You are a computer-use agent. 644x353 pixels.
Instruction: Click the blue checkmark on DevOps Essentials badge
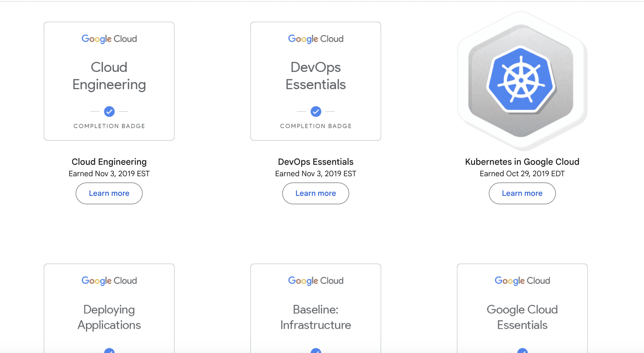[x=316, y=111]
